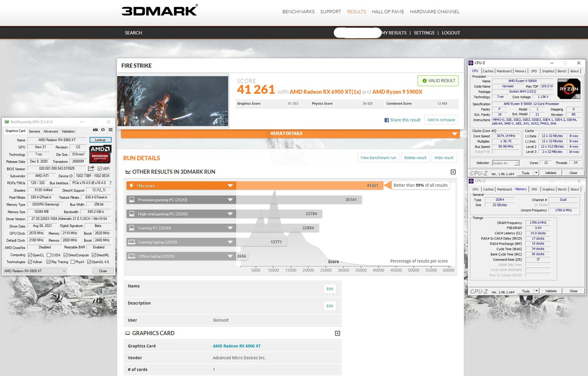Viewport: 588px width, 376px height.
Task: Open the GPU selection dropdown in GPU-Z
Action: coord(35,271)
